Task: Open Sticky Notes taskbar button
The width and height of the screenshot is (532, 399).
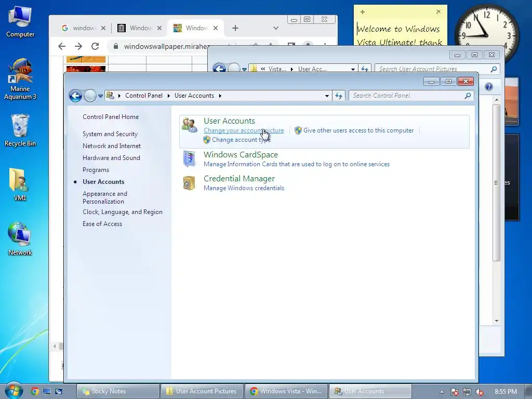Action: [118, 391]
